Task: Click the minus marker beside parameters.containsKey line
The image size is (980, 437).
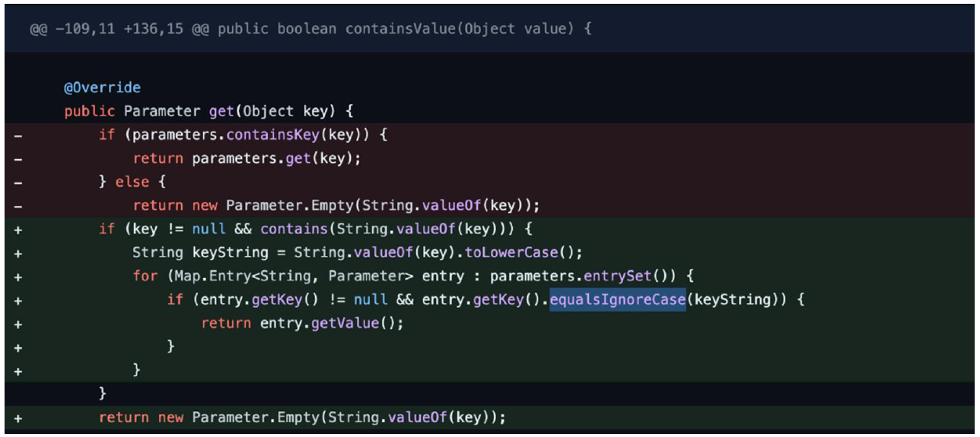Action: (17, 135)
